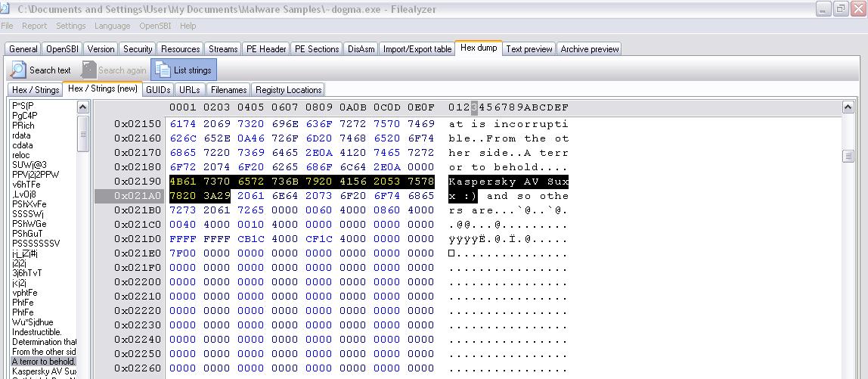
Task: Select the GUIDs sub-tab
Action: 159,90
